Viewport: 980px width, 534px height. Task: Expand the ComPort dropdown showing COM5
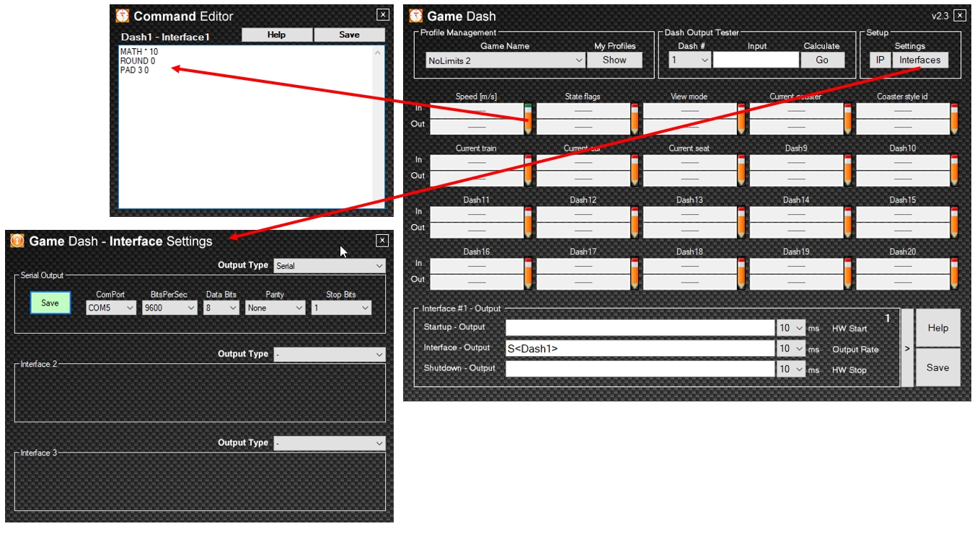coord(110,308)
